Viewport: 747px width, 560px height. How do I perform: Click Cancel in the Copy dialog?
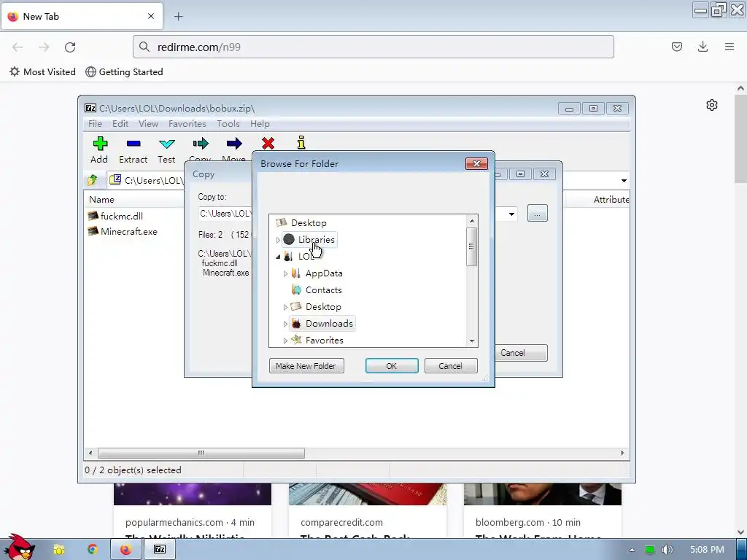pyautogui.click(x=519, y=353)
